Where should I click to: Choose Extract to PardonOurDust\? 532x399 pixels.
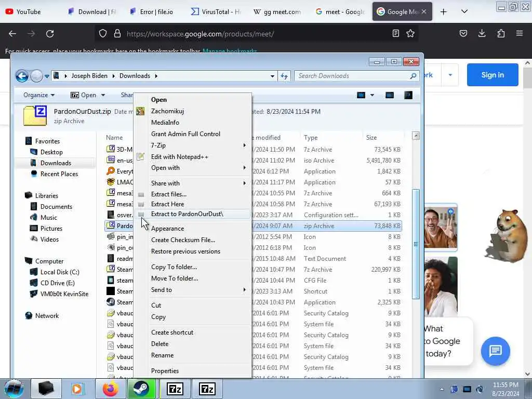[193, 214]
